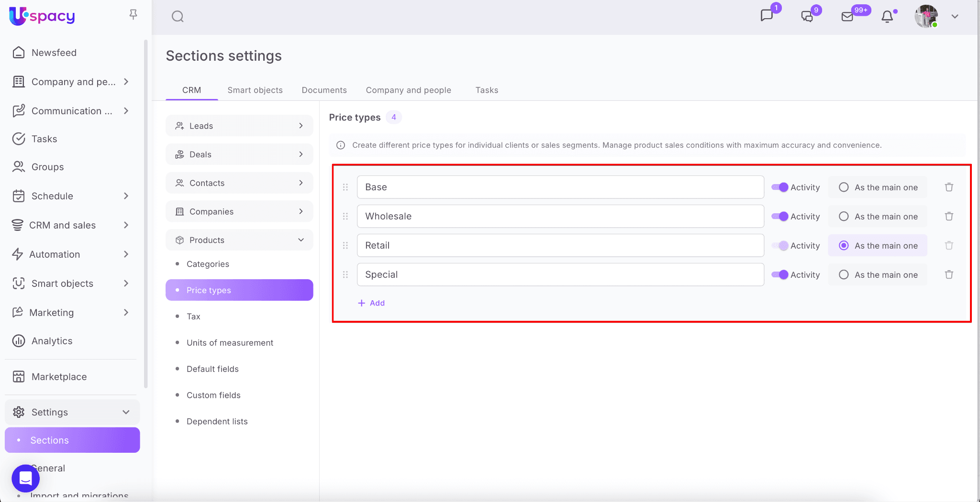This screenshot has height=502, width=980.
Task: Open the Documents tab
Action: [324, 90]
